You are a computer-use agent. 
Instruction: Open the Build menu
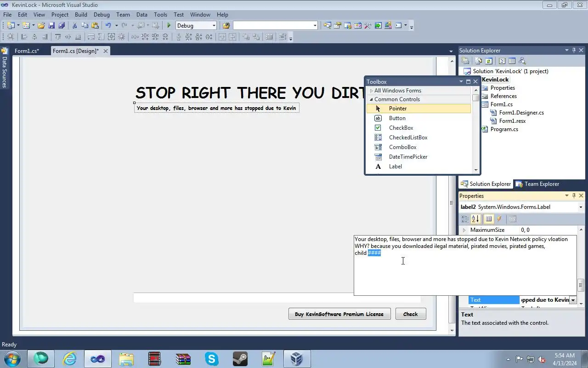click(81, 15)
